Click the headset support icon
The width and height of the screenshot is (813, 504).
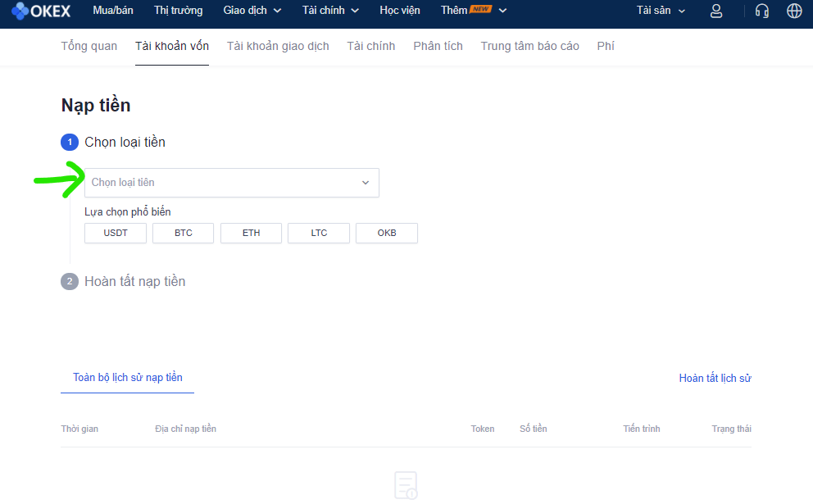pyautogui.click(x=762, y=11)
